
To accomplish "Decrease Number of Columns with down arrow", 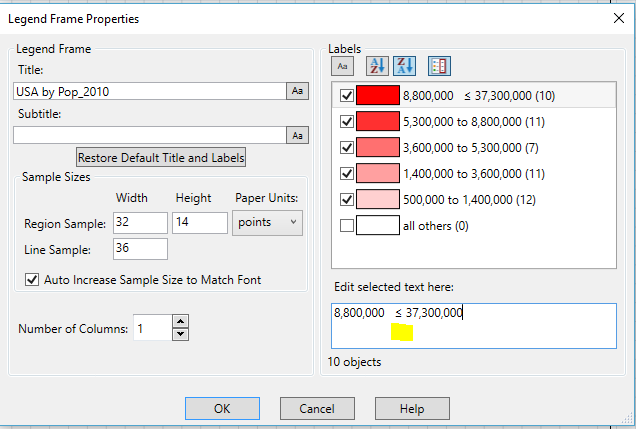I will pyautogui.click(x=180, y=333).
